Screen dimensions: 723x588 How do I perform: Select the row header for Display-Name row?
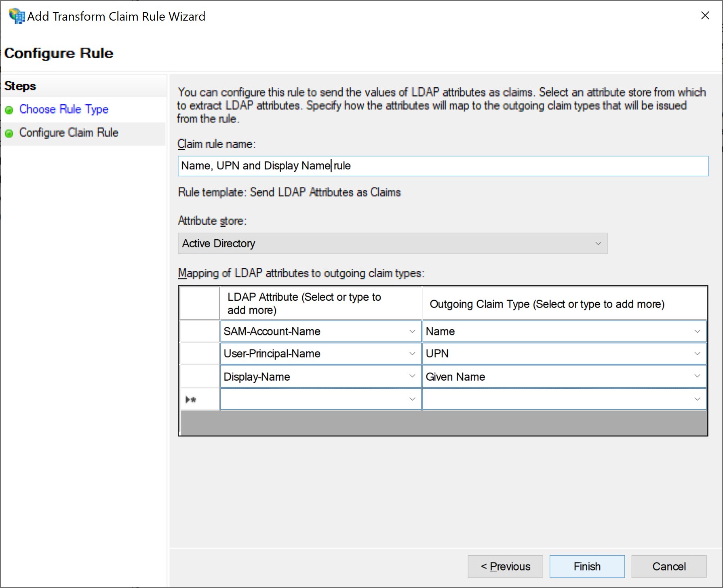point(200,377)
